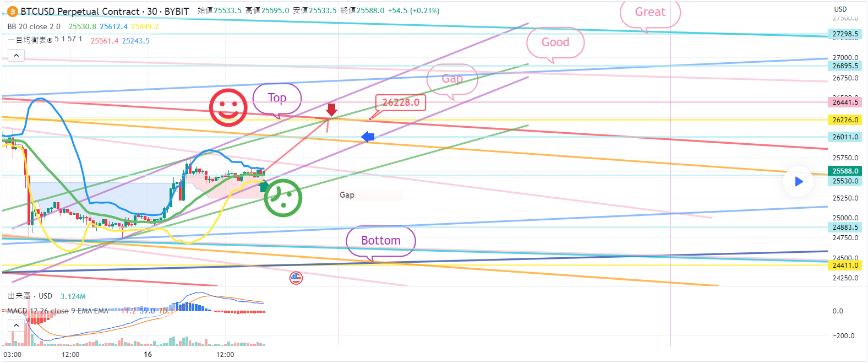868x363 pixels.
Task: Click the green up arrow beside latest candle
Action: (x=264, y=186)
